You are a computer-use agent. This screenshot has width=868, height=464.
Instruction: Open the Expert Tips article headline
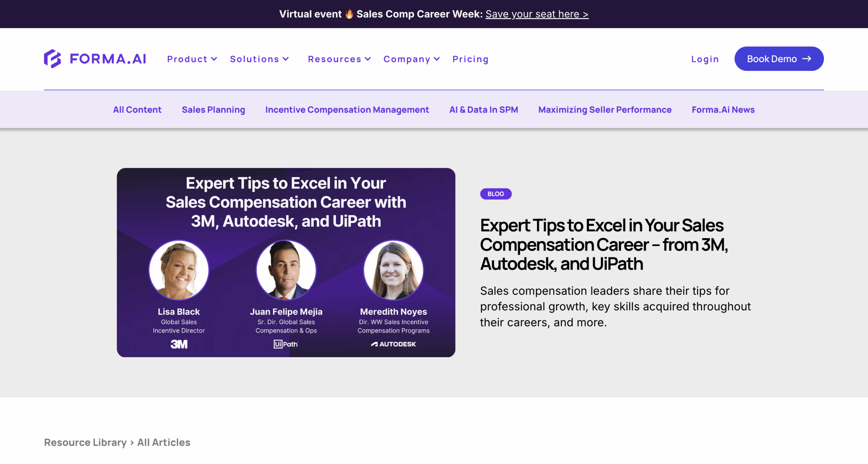coord(604,244)
